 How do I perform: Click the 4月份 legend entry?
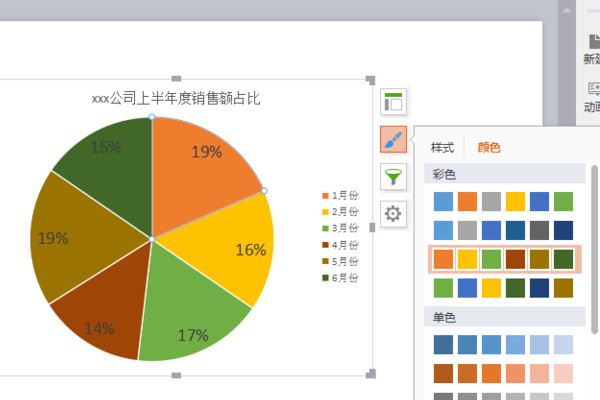pos(340,245)
